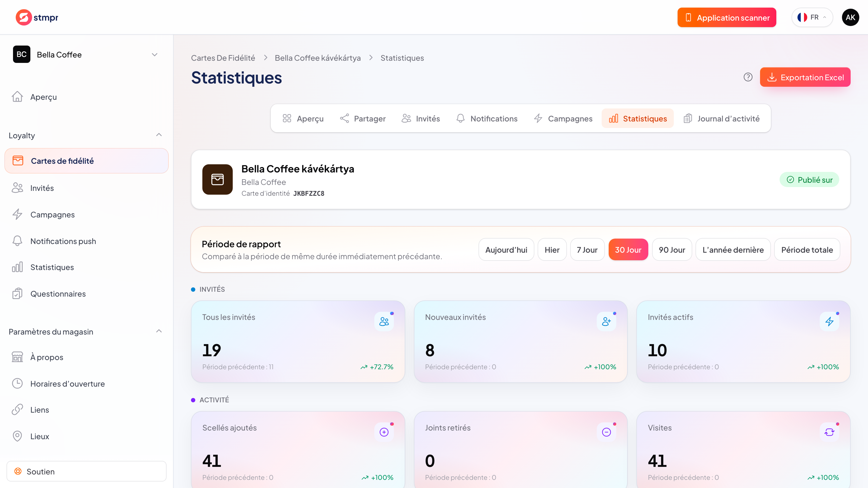
Task: Click the Visites refresh icon
Action: pos(829,432)
